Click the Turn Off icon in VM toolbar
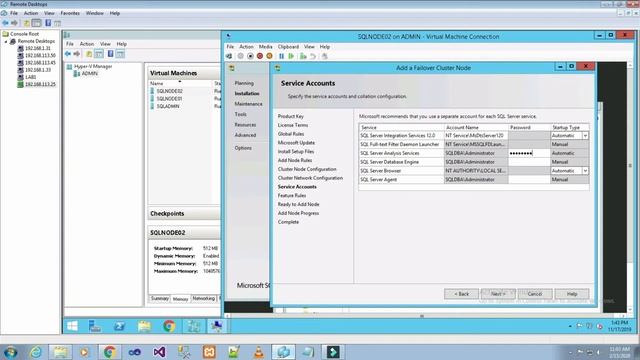 coord(250,56)
